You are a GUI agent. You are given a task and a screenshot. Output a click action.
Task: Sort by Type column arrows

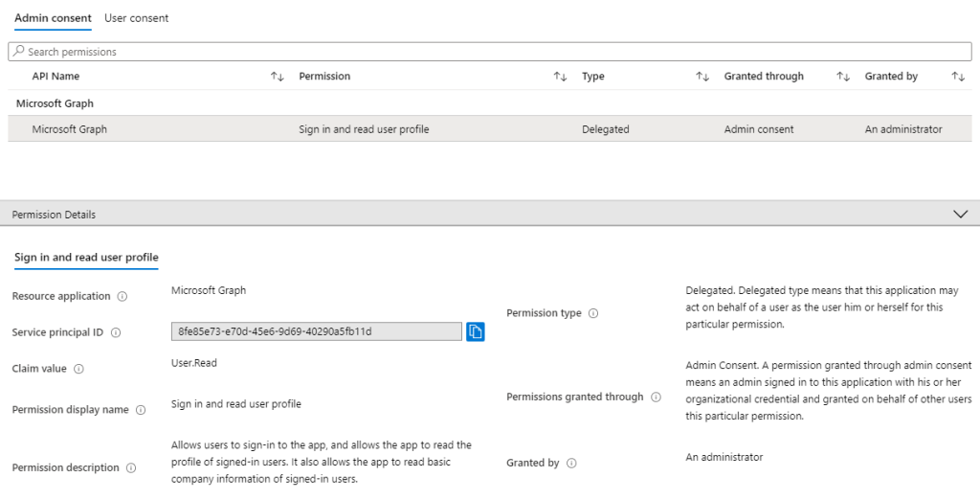pyautogui.click(x=702, y=77)
